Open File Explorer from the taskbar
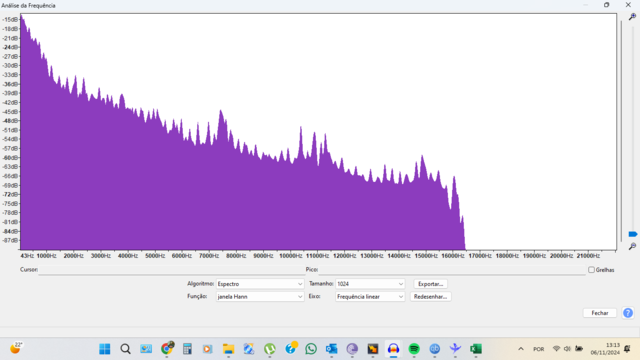640x360 pixels. [228, 349]
